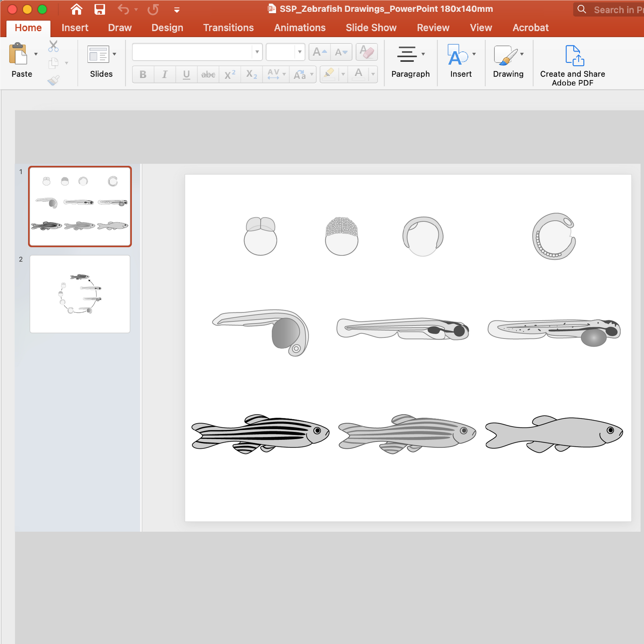Switch to the Transitions tab
The image size is (644, 644).
[x=228, y=28]
